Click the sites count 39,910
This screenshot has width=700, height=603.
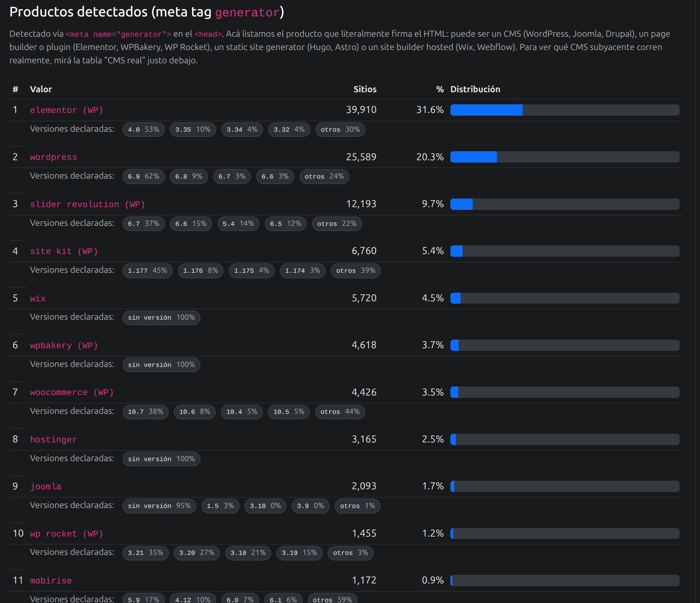coord(361,110)
